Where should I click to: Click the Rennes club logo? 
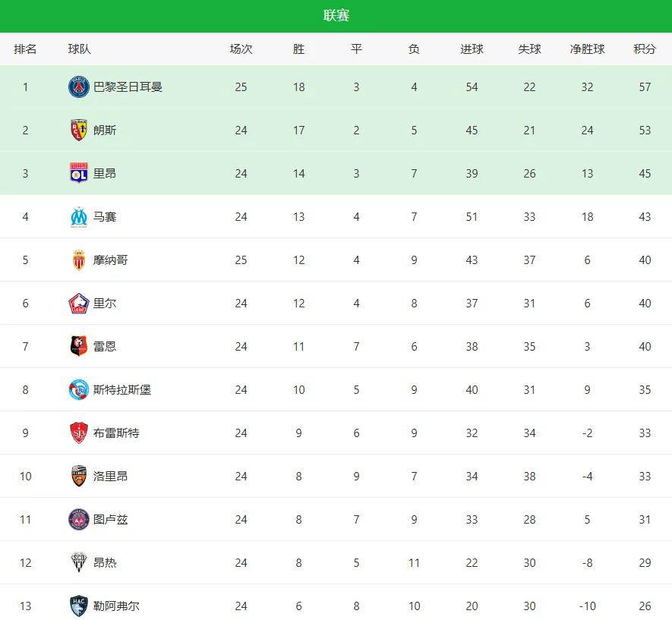coord(79,346)
